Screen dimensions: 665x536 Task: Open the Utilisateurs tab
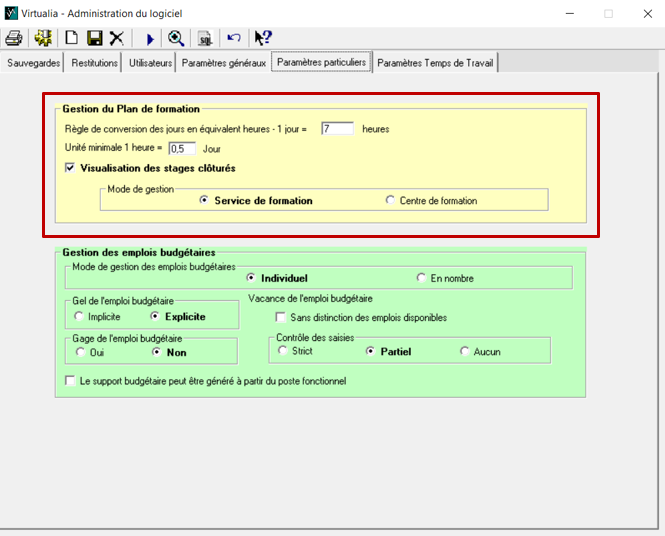(x=150, y=63)
